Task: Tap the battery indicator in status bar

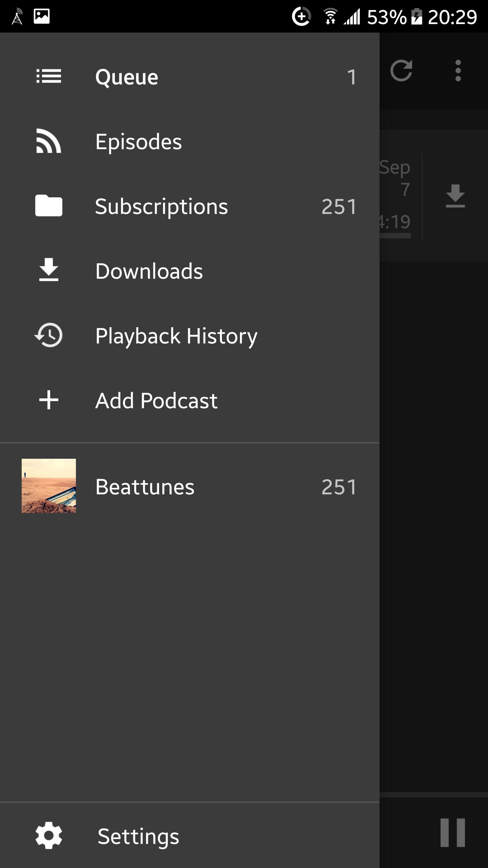Action: pyautogui.click(x=416, y=17)
